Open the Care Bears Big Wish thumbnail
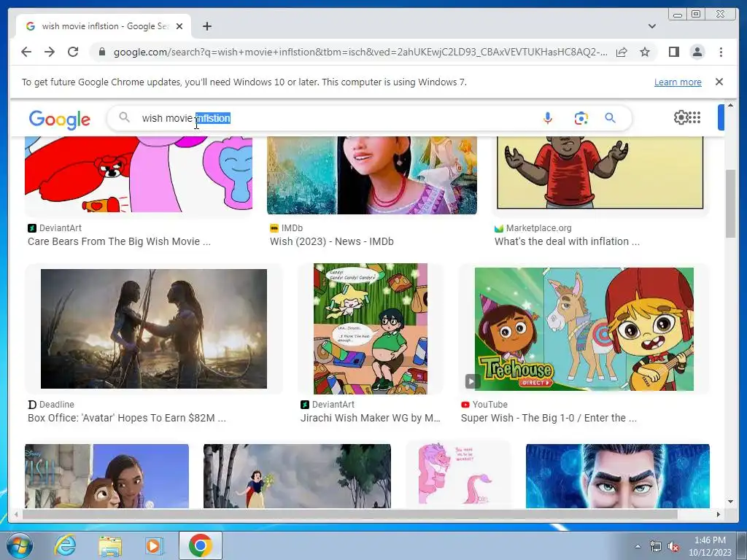 139,174
